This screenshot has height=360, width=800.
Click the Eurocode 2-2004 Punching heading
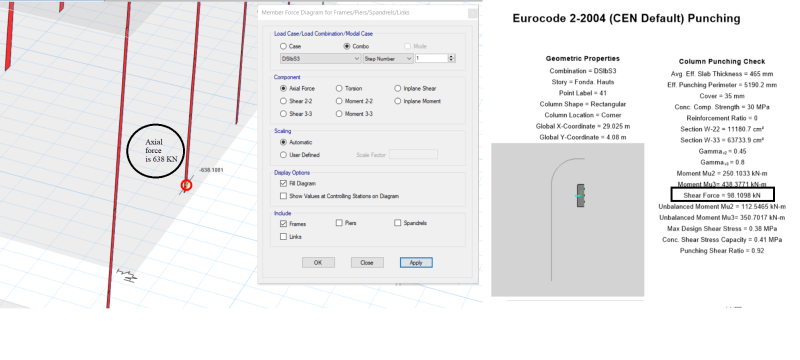tap(626, 19)
